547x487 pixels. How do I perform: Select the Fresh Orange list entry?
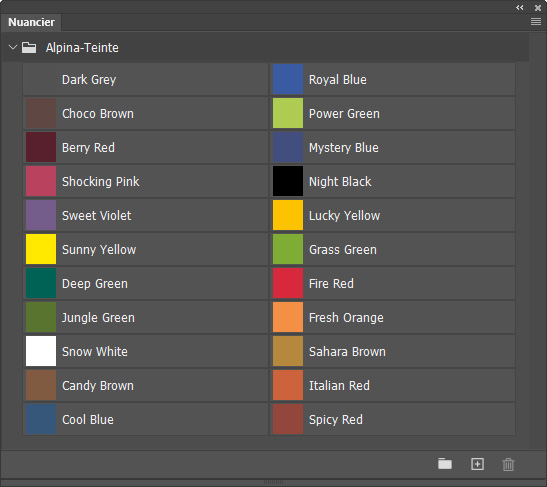[x=392, y=317]
